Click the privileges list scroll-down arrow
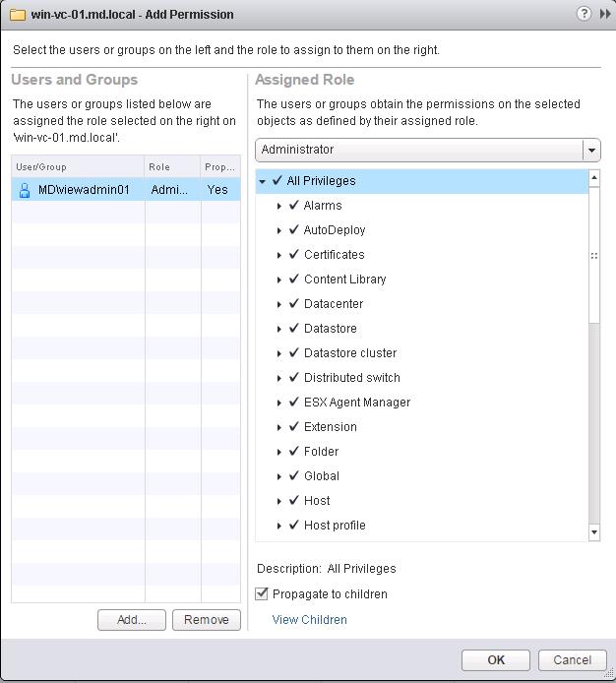This screenshot has height=683, width=616. (594, 532)
